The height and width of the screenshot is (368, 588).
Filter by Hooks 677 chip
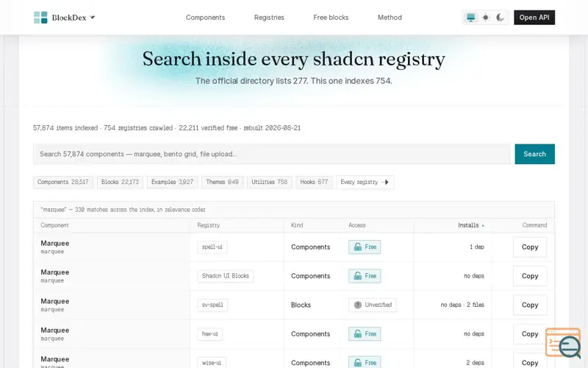pyautogui.click(x=314, y=182)
